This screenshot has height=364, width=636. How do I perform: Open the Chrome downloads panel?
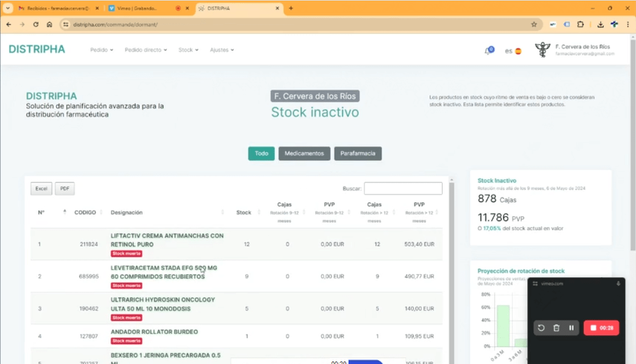(x=600, y=24)
